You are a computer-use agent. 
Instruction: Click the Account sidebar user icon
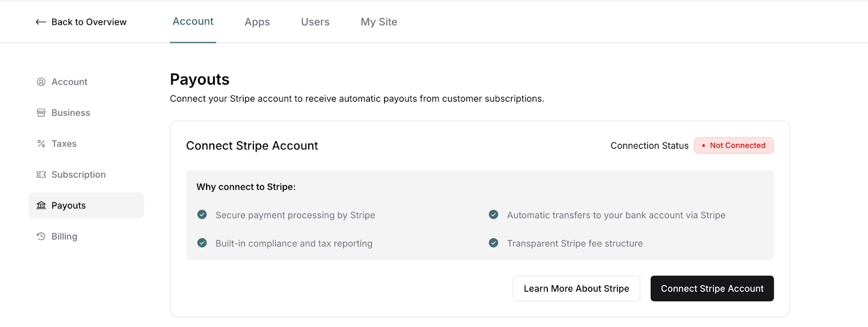(41, 82)
